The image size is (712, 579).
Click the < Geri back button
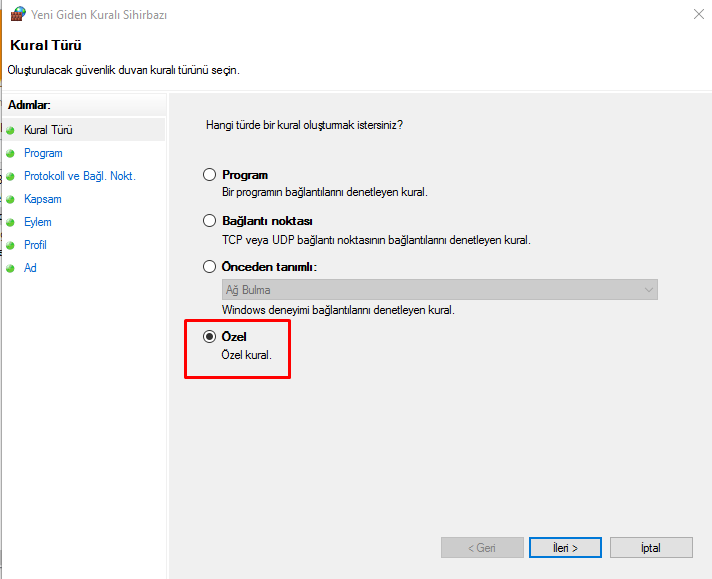(x=482, y=547)
